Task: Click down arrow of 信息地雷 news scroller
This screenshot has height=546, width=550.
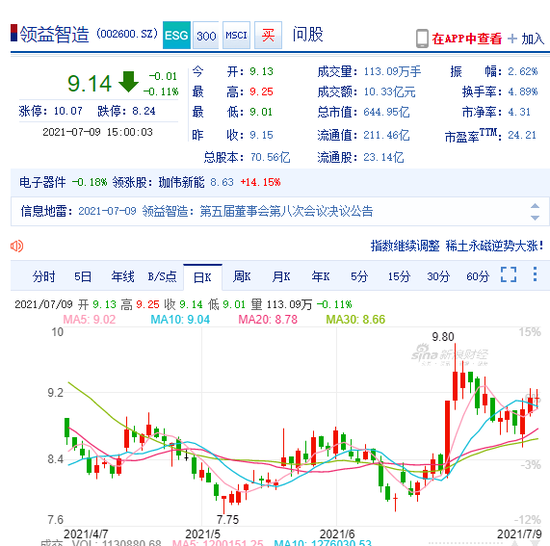Action: [535, 218]
